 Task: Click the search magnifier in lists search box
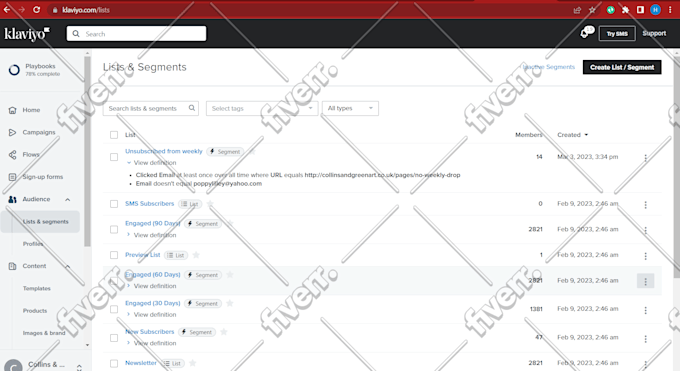192,108
